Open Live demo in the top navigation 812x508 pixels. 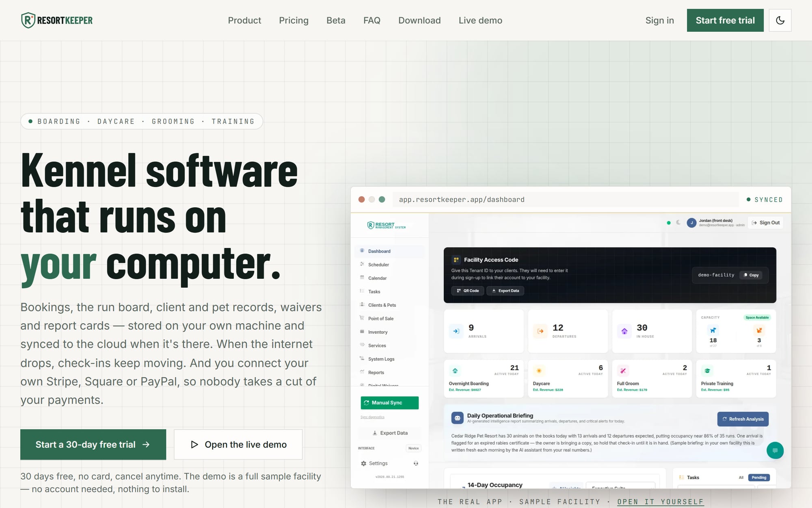coord(480,20)
